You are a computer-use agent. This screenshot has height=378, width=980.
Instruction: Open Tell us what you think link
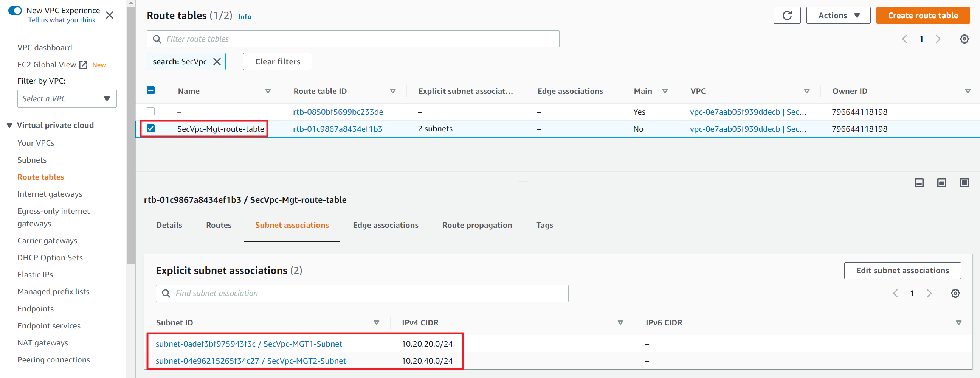click(x=62, y=20)
